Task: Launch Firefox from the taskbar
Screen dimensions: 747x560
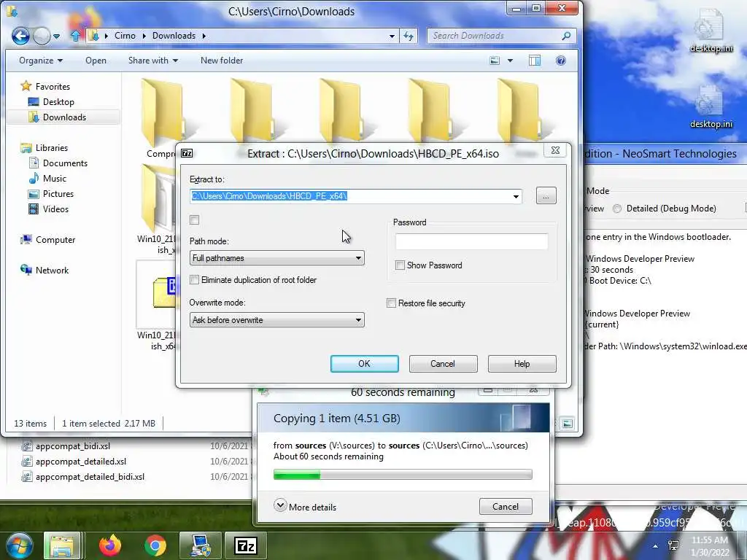Action: [110, 545]
